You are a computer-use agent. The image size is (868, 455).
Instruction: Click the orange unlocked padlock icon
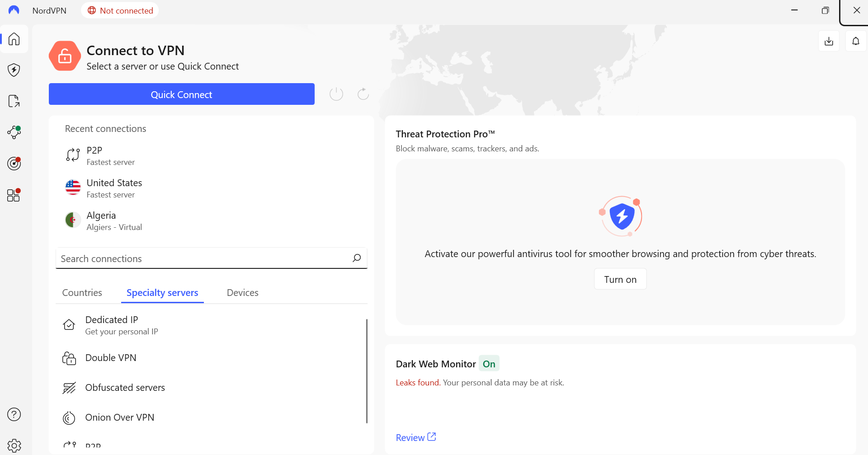[65, 56]
